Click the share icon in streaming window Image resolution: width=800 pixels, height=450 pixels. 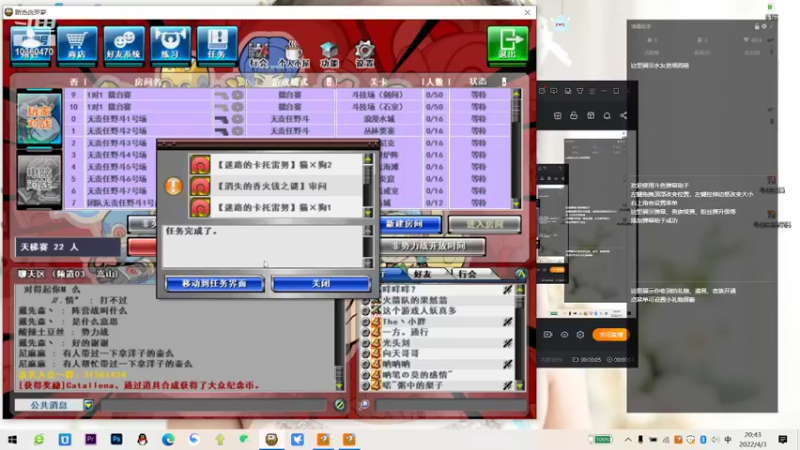click(623, 115)
